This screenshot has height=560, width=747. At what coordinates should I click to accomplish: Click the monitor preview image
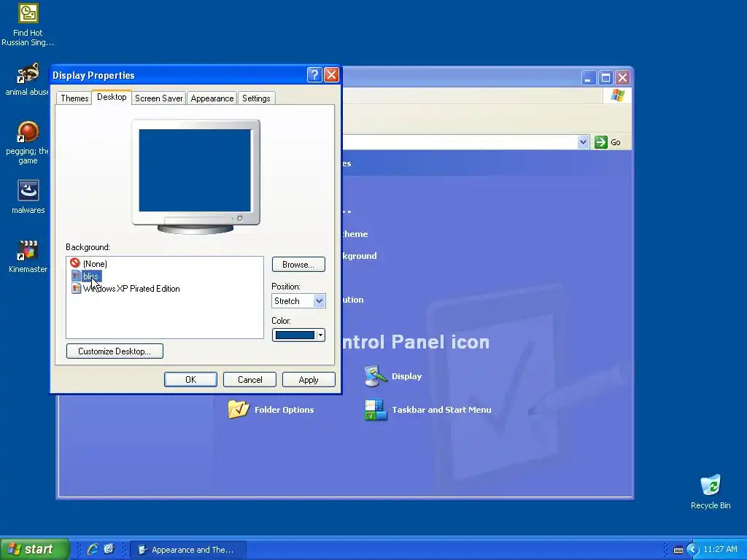click(196, 176)
